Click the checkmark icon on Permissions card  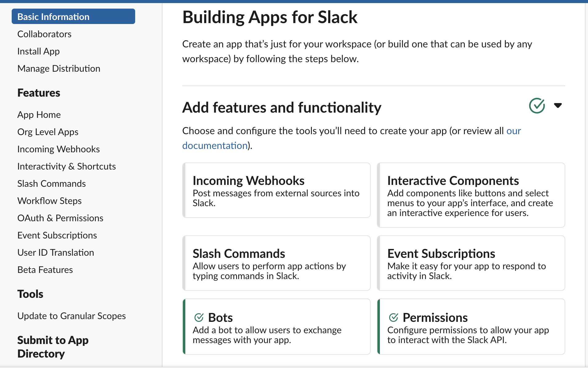(393, 317)
